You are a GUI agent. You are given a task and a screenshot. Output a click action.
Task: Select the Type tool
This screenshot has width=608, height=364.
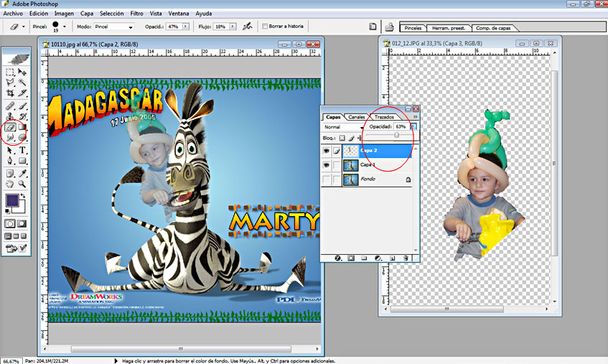pos(22,150)
